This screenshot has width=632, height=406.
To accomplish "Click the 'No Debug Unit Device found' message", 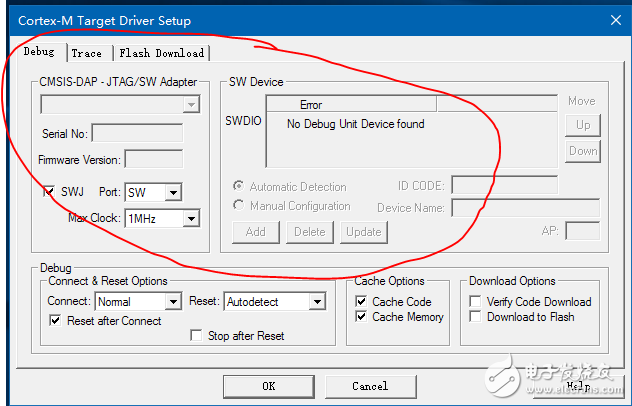I will click(356, 124).
